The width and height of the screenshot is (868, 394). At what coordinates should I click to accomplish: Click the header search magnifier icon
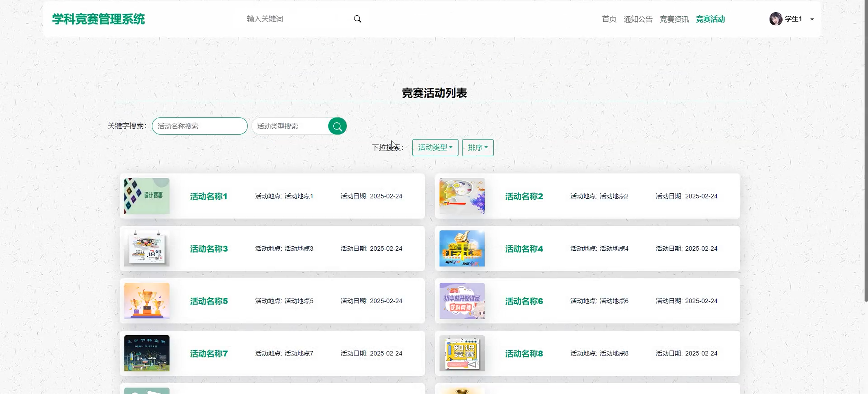(357, 19)
